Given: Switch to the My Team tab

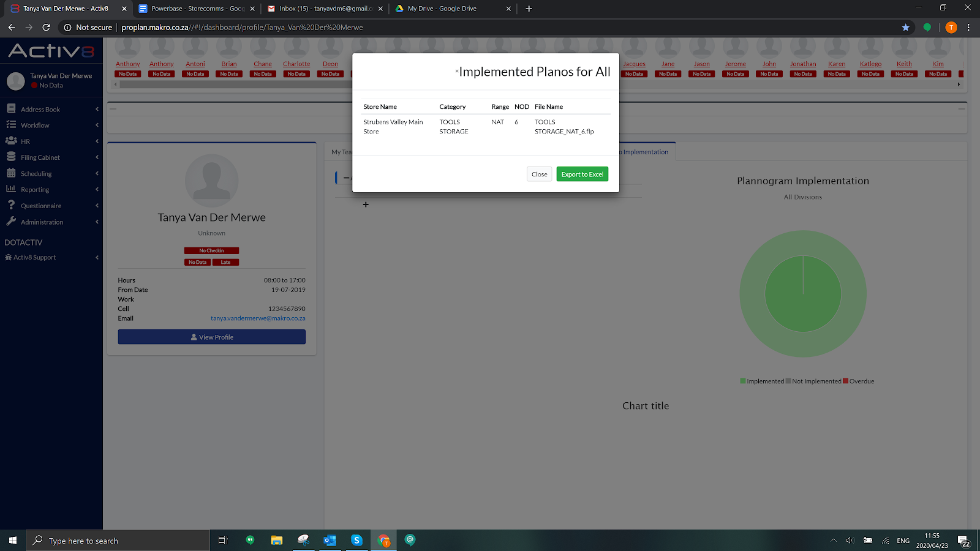Looking at the screenshot, I should (x=341, y=152).
